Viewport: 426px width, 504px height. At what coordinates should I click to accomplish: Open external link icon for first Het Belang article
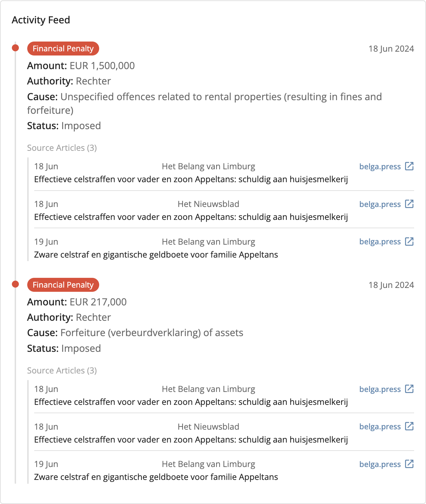tap(409, 166)
